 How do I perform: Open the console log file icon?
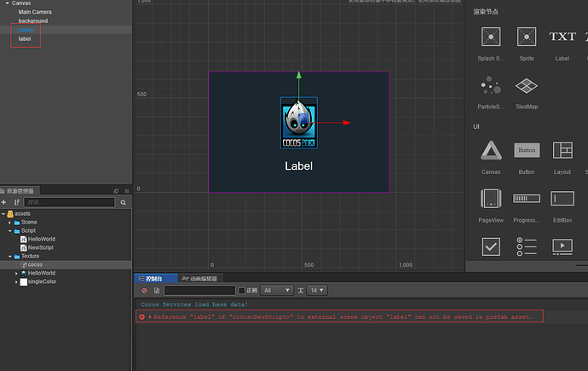tap(157, 290)
